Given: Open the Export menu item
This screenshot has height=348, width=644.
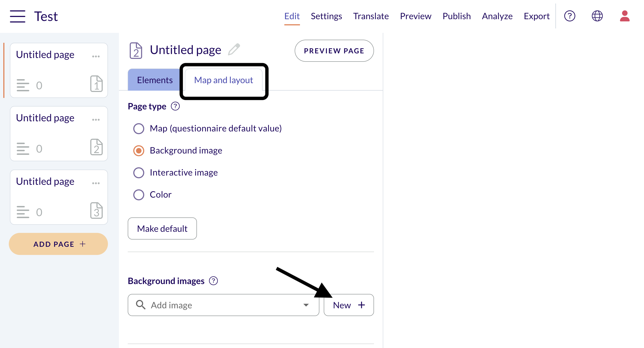Looking at the screenshot, I should [537, 16].
